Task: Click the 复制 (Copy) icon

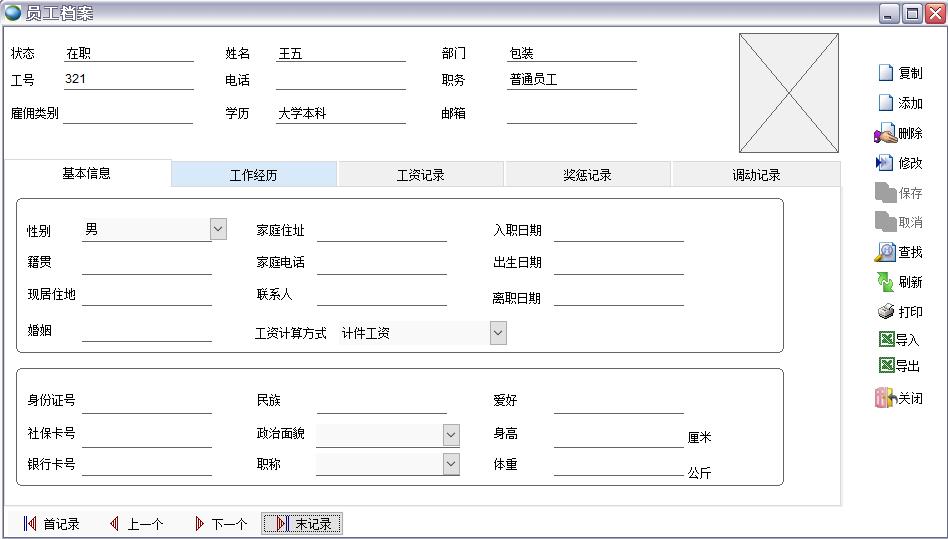Action: click(x=885, y=73)
